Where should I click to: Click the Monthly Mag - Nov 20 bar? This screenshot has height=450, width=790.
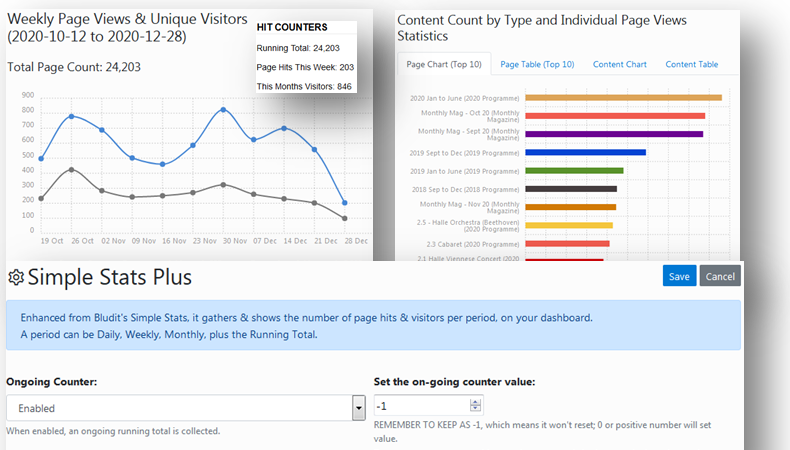pyautogui.click(x=571, y=207)
